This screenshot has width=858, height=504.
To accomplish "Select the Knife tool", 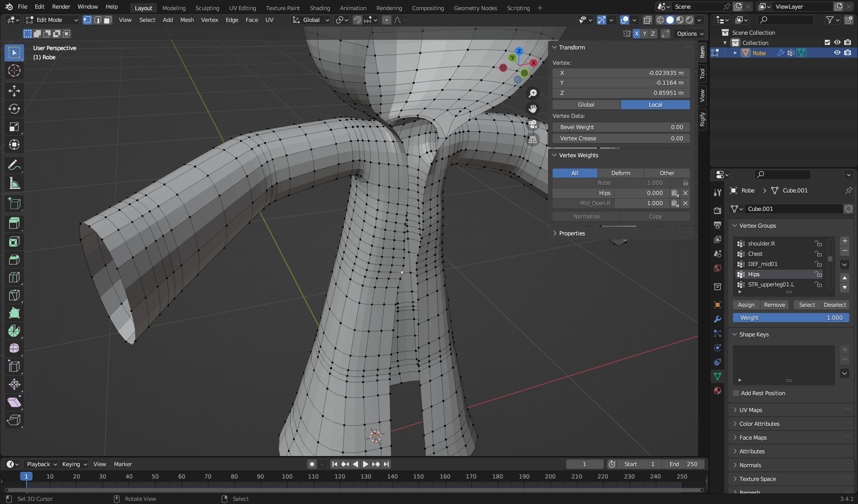I will (14, 295).
